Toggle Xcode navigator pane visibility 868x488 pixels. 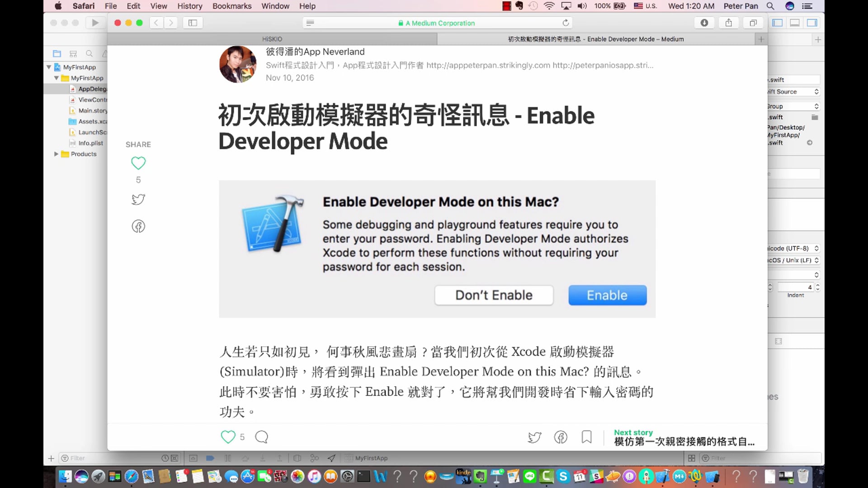(x=777, y=23)
